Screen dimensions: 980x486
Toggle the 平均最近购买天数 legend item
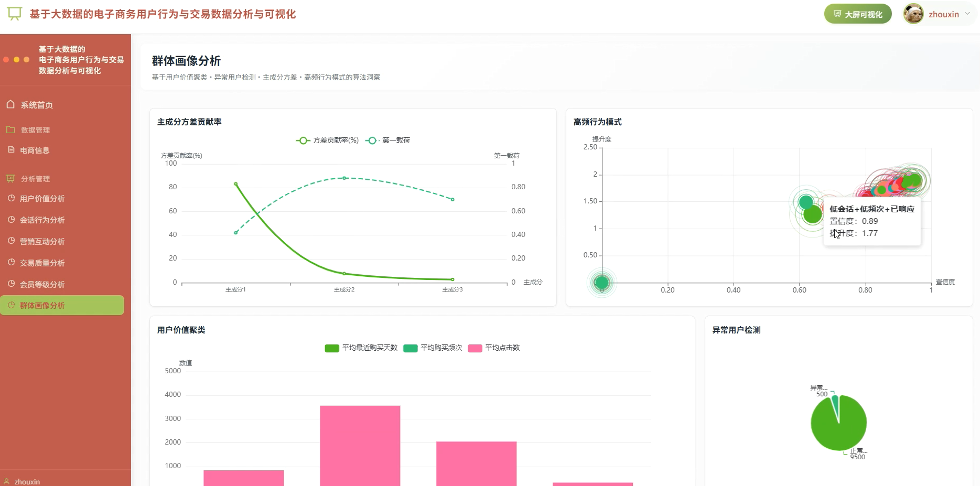[x=361, y=348]
